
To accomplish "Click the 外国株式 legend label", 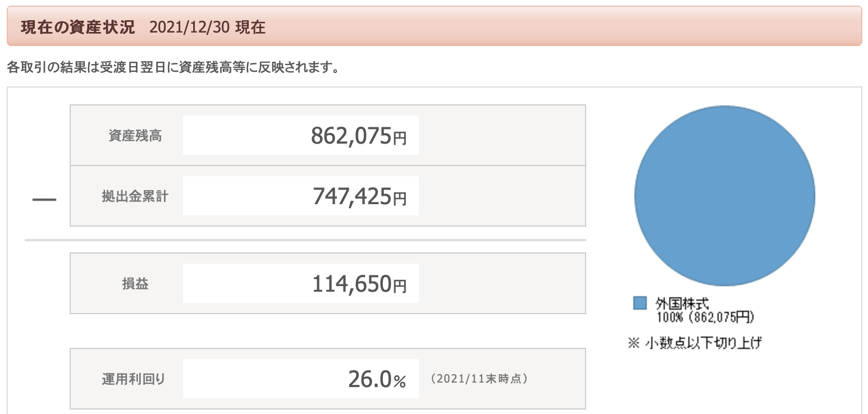I will (x=682, y=303).
